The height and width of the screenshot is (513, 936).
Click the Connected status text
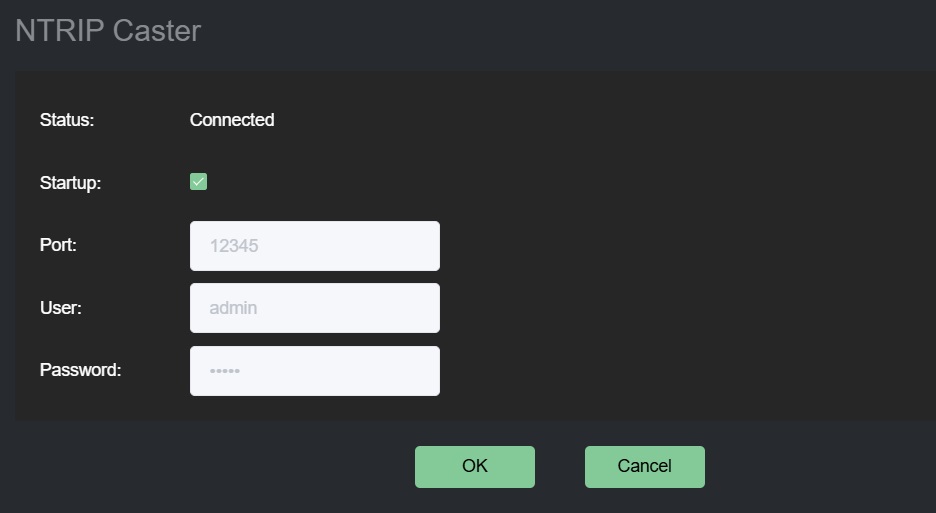point(232,120)
